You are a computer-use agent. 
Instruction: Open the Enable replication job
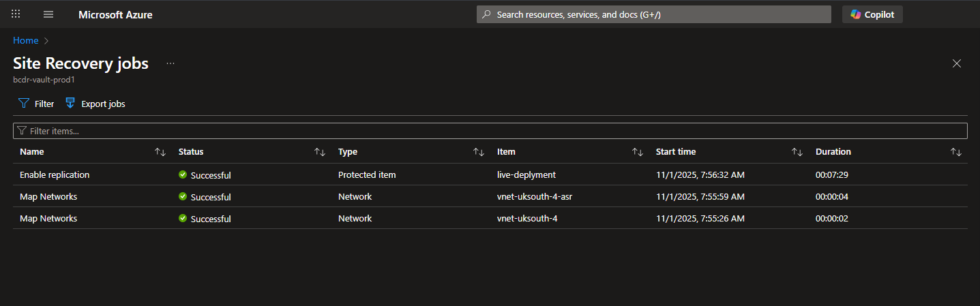click(x=55, y=174)
